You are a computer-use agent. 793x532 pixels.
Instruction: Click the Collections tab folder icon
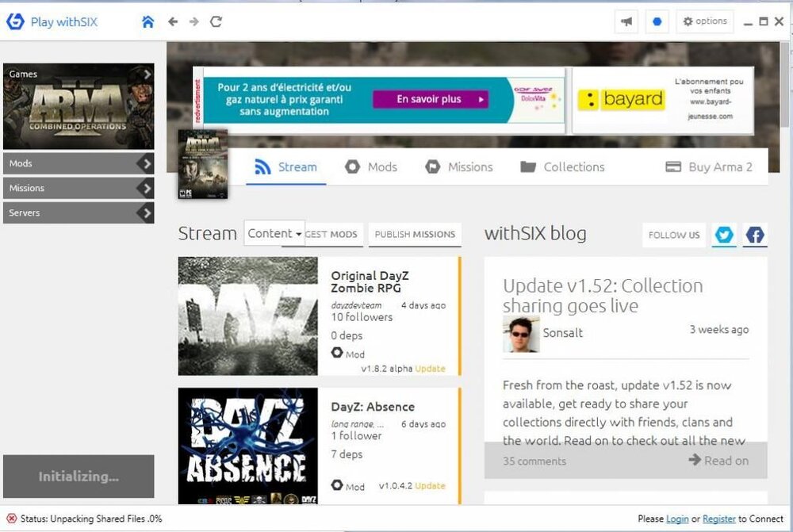coord(528,166)
